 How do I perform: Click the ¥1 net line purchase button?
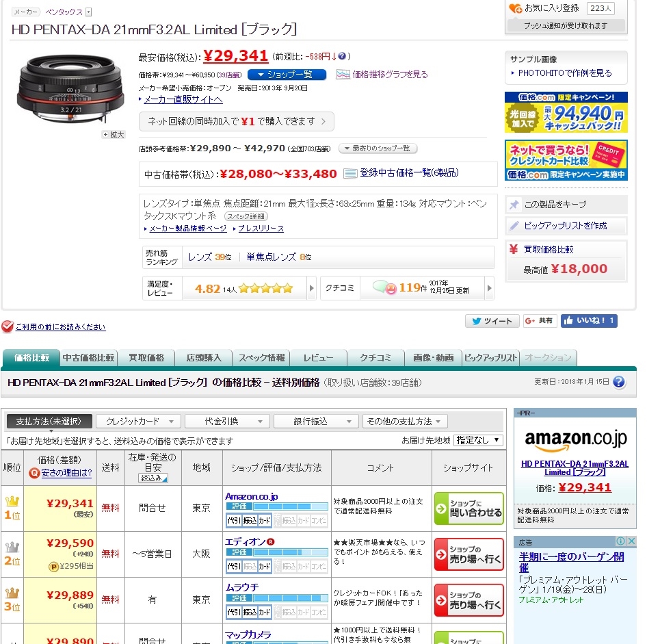coord(237,121)
